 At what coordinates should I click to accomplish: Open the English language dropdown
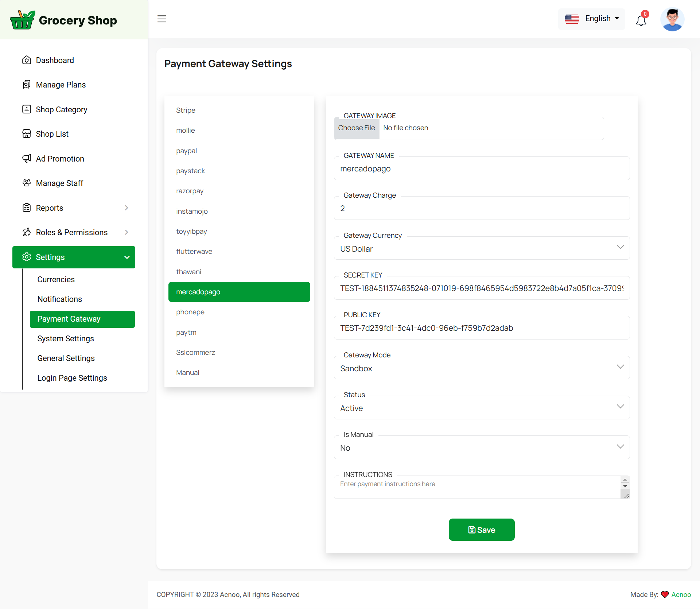(591, 19)
